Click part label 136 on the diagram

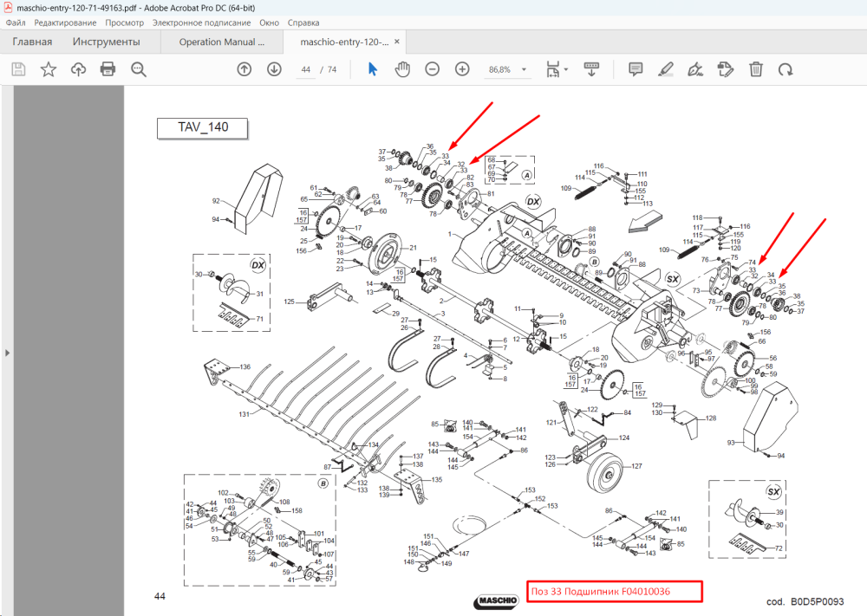245,366
